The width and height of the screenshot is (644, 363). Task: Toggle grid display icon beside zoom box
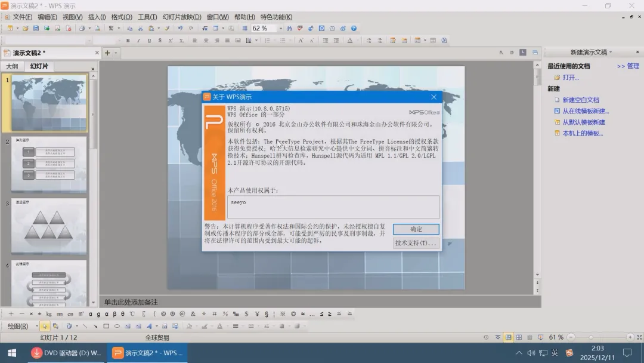pyautogui.click(x=245, y=29)
